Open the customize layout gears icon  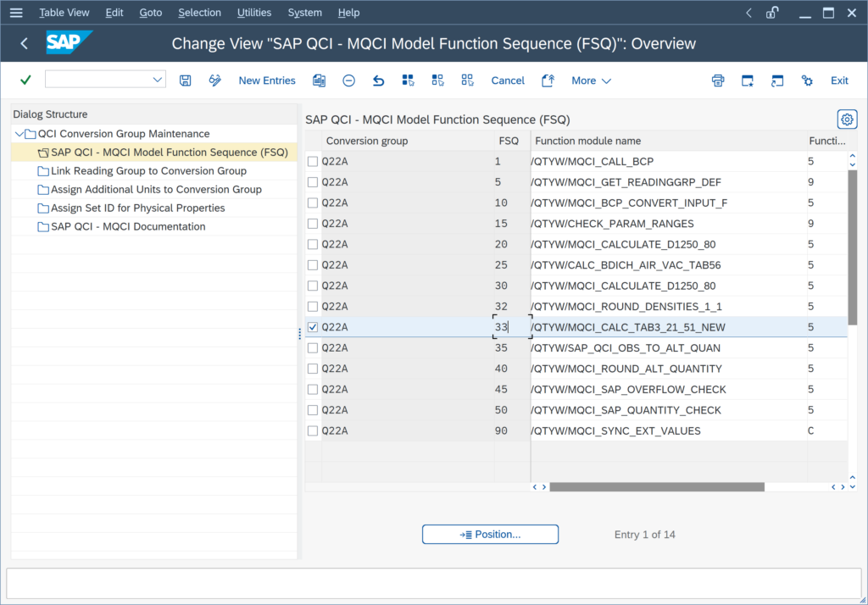807,80
